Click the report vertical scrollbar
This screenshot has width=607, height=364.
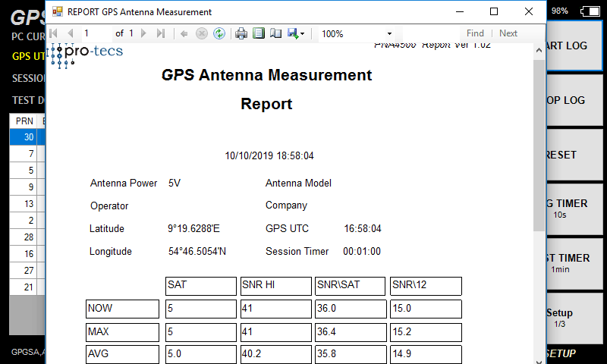tap(539, 144)
